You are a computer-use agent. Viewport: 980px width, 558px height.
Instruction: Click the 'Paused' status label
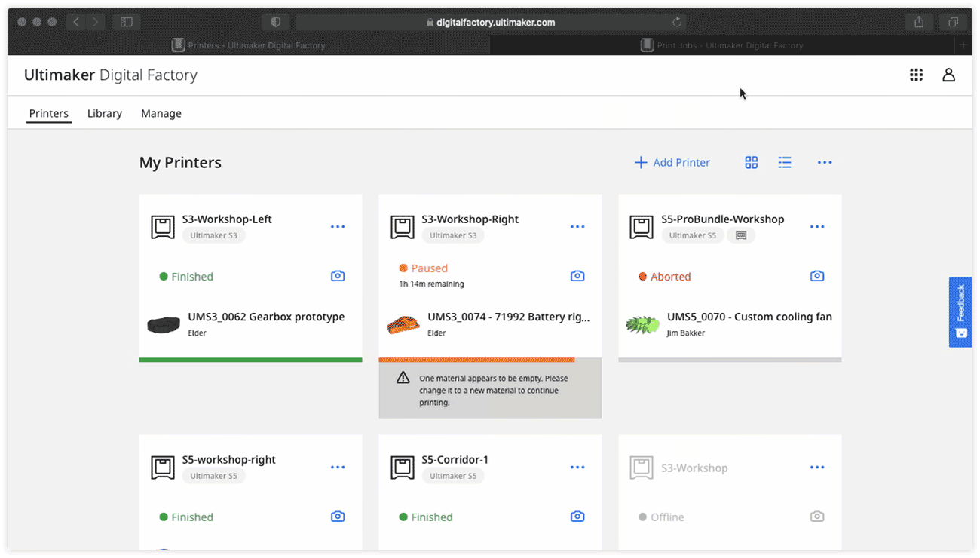pos(430,268)
